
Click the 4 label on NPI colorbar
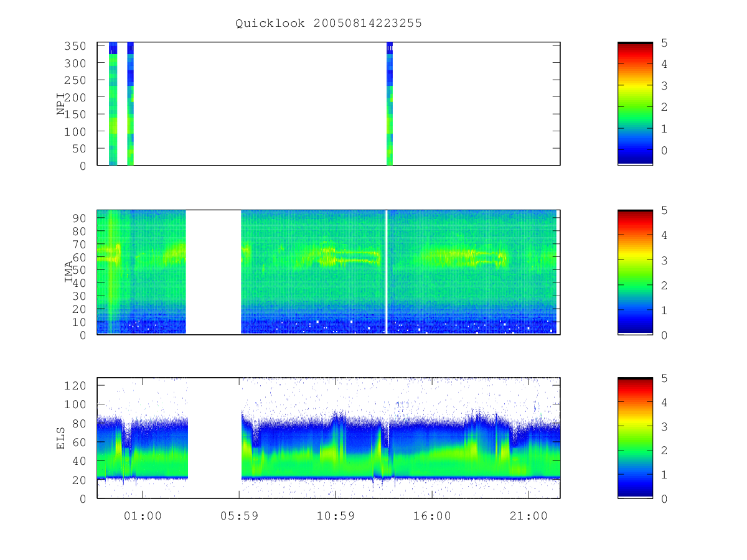pos(664,64)
